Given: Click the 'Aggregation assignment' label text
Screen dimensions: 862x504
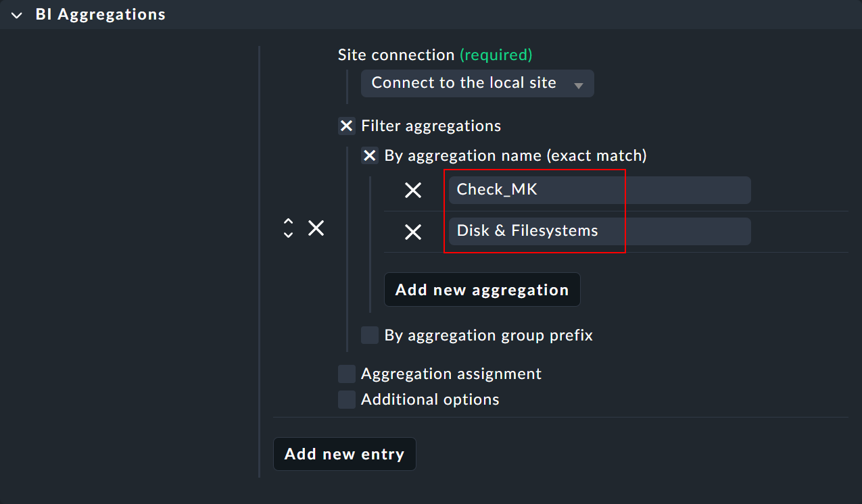Looking at the screenshot, I should (451, 374).
